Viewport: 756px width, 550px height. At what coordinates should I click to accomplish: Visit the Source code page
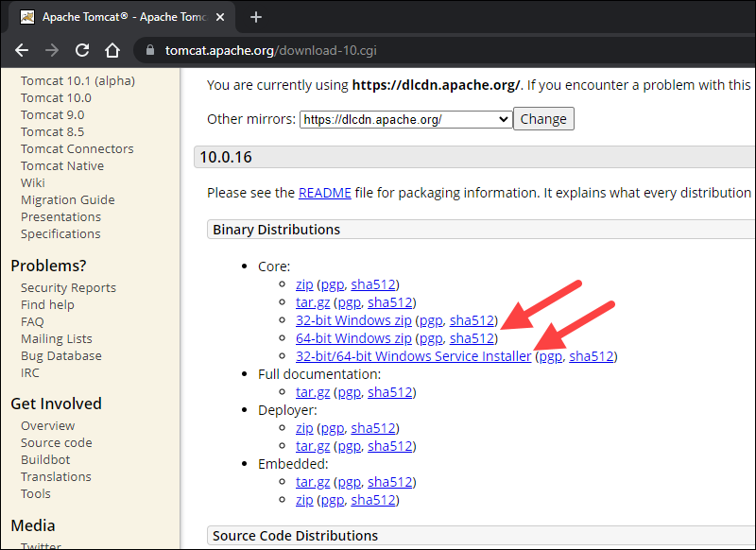click(x=56, y=442)
